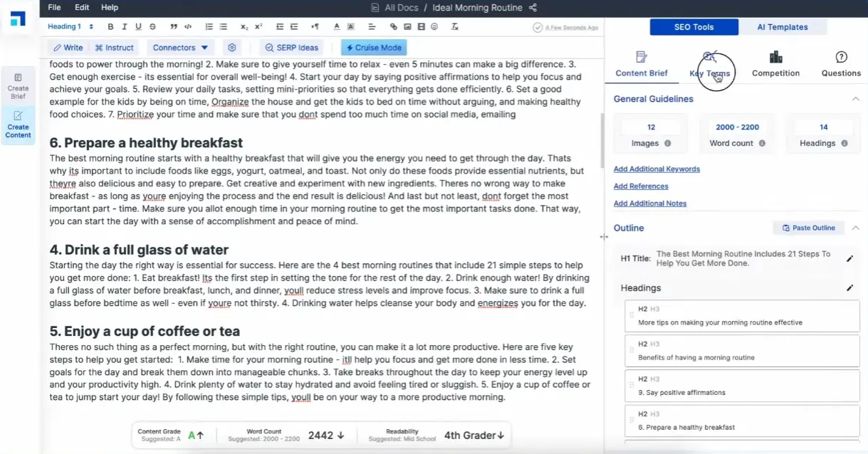The width and height of the screenshot is (868, 454).
Task: Collapse the Outline section
Action: pyautogui.click(x=855, y=228)
